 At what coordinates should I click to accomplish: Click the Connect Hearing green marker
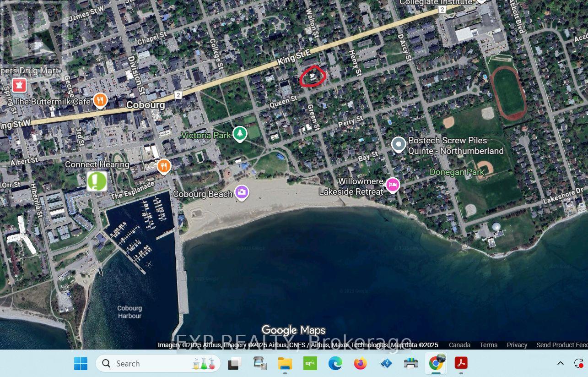coord(97,181)
